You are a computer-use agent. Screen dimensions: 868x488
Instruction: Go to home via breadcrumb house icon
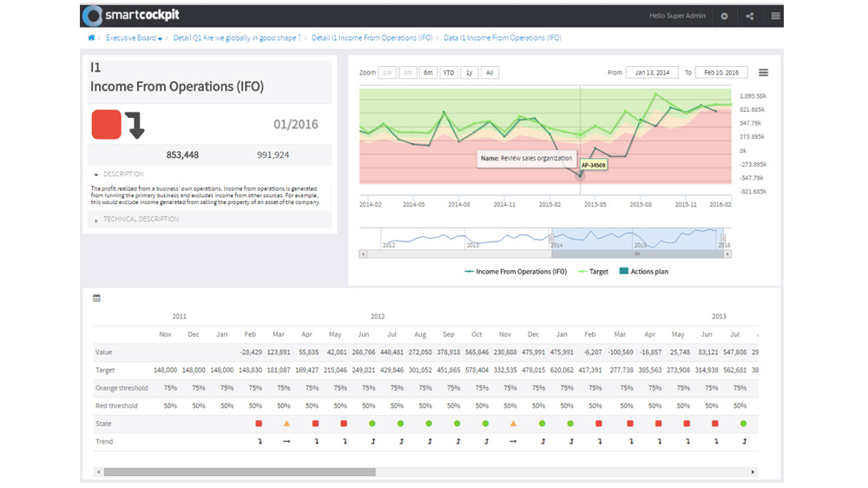coord(91,38)
